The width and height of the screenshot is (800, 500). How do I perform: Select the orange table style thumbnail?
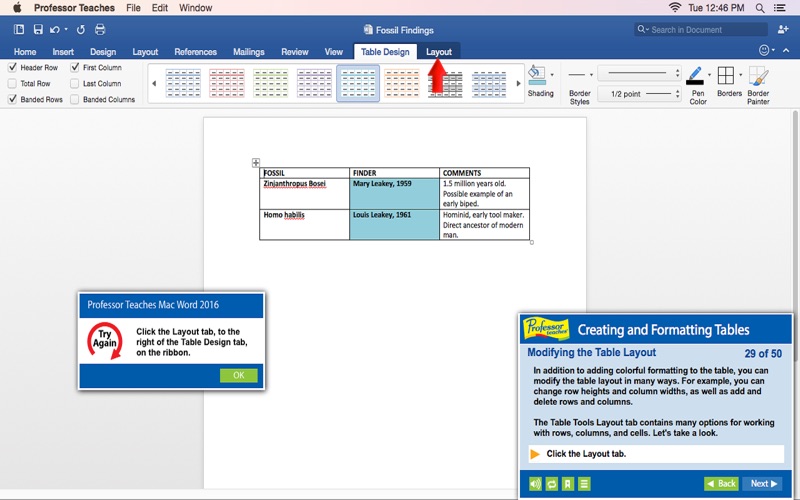coord(402,84)
